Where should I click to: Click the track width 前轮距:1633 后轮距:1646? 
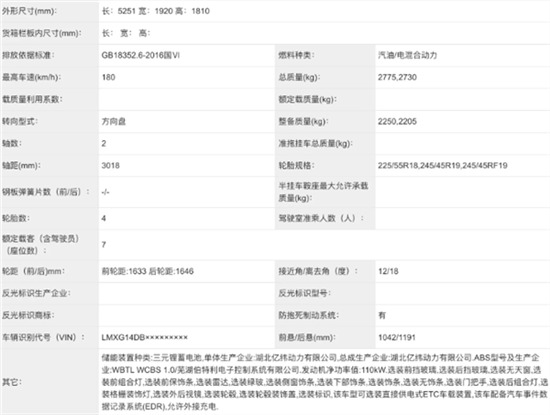[x=148, y=271]
